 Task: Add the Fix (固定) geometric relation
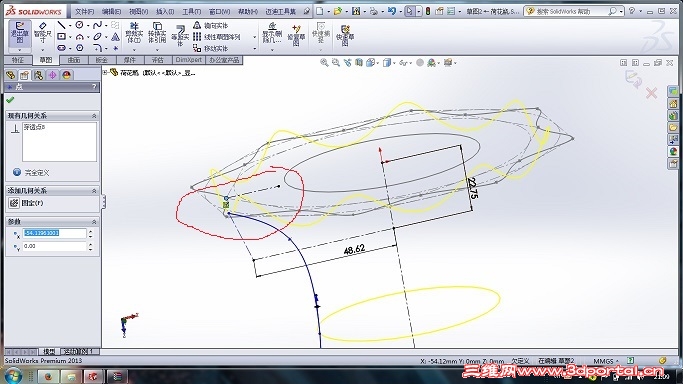click(x=26, y=203)
